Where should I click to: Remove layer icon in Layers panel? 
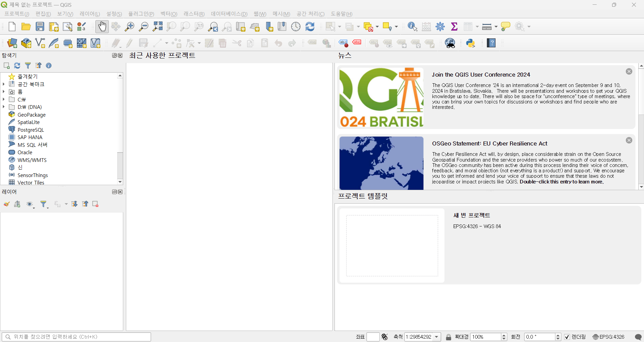[95, 204]
